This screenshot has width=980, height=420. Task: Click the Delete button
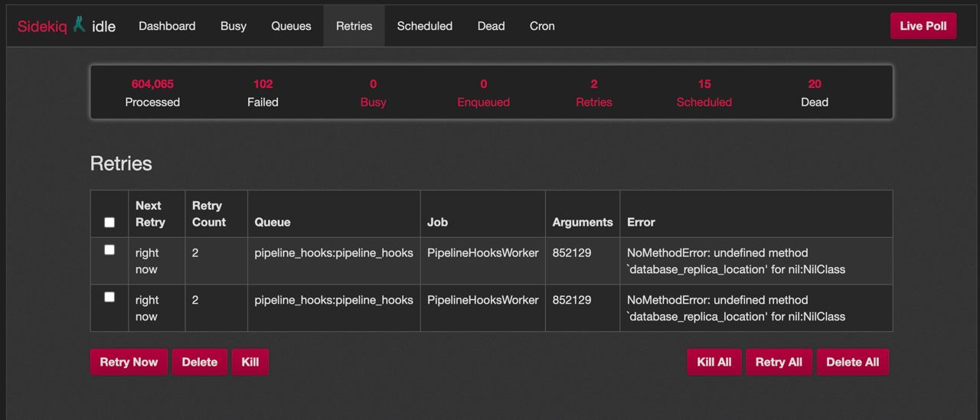point(200,363)
